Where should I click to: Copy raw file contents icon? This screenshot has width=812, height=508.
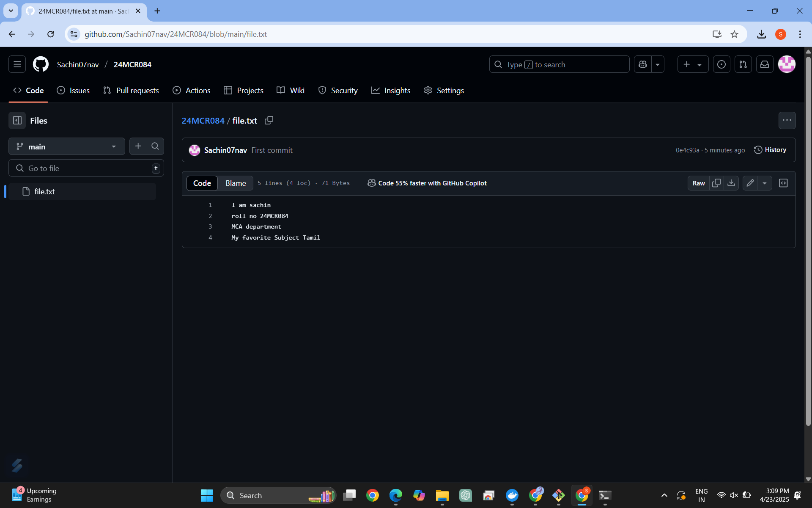[716, 183]
